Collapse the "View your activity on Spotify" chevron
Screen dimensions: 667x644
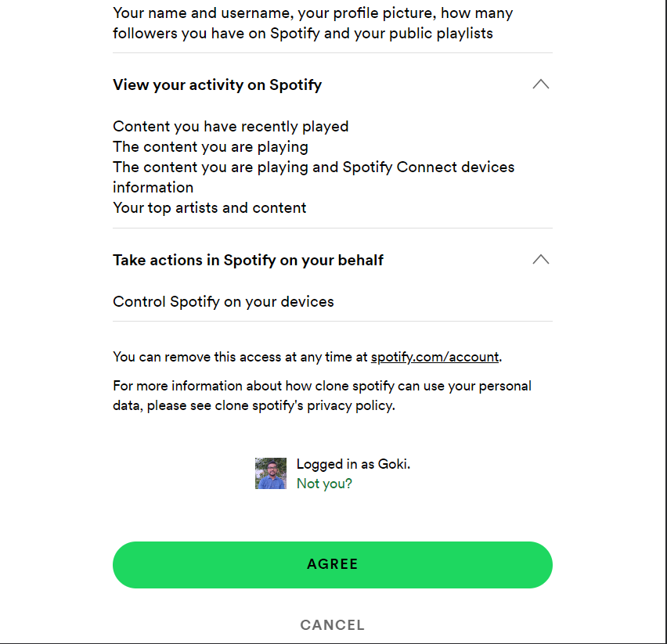(x=540, y=84)
